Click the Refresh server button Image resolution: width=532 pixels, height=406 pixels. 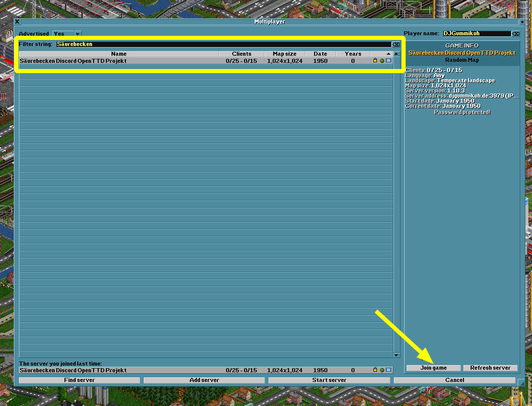click(x=490, y=368)
